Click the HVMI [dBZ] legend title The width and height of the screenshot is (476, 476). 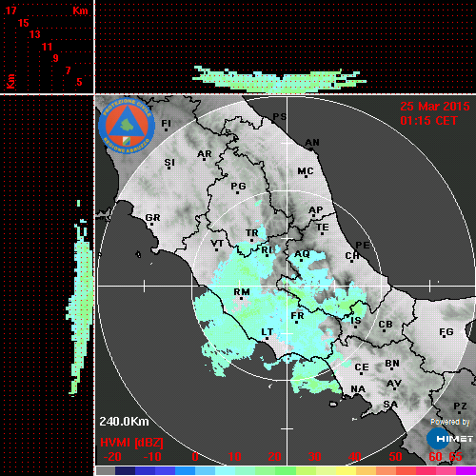point(131,443)
